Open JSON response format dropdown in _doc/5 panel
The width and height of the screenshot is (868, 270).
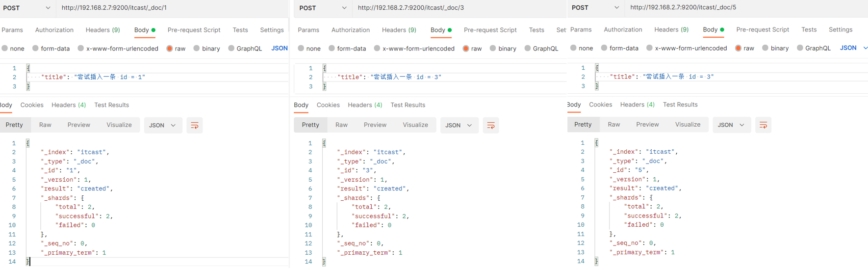(731, 125)
